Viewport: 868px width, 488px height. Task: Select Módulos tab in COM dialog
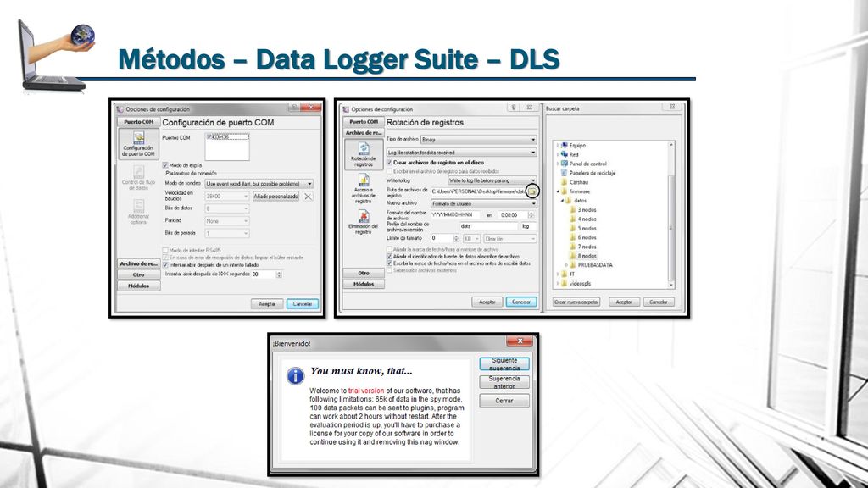[138, 286]
